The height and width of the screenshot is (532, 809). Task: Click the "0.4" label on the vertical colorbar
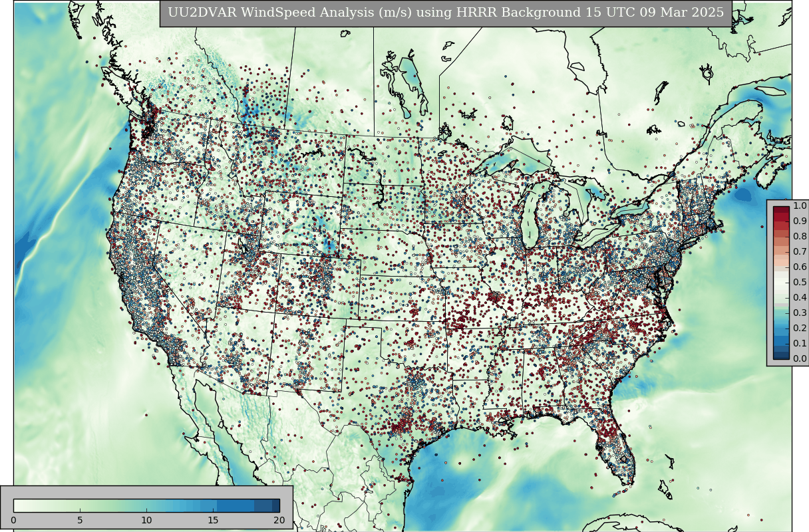[800, 298]
